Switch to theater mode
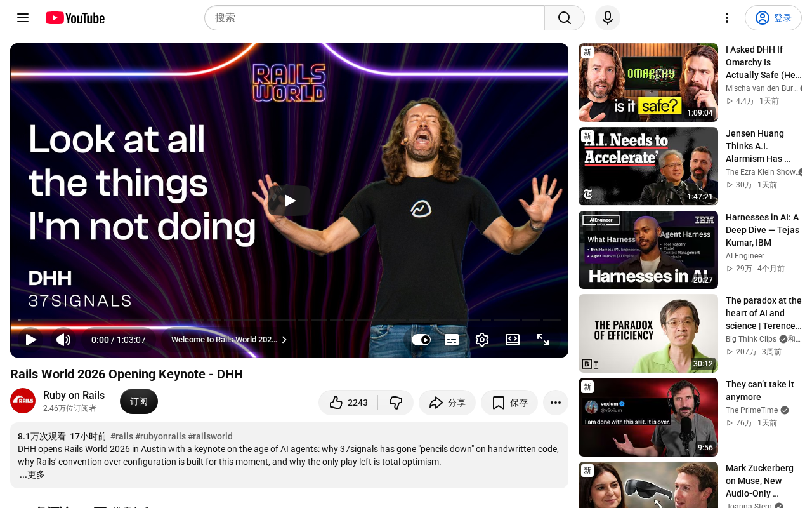 (x=513, y=340)
